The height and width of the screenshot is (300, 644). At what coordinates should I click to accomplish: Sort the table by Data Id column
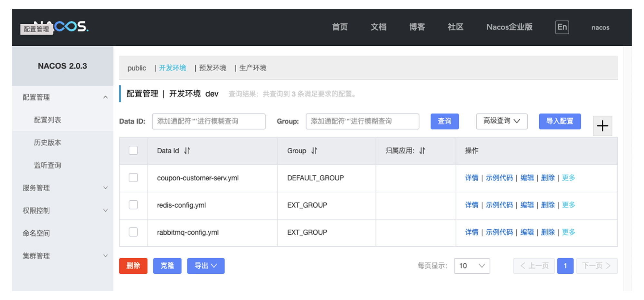pyautogui.click(x=187, y=150)
